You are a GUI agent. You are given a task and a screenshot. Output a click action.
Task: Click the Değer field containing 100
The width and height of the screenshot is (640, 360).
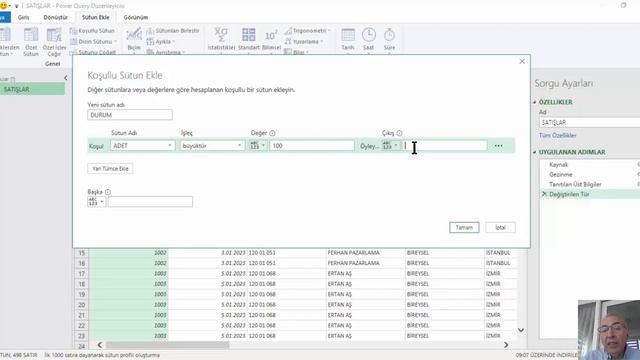[312, 146]
